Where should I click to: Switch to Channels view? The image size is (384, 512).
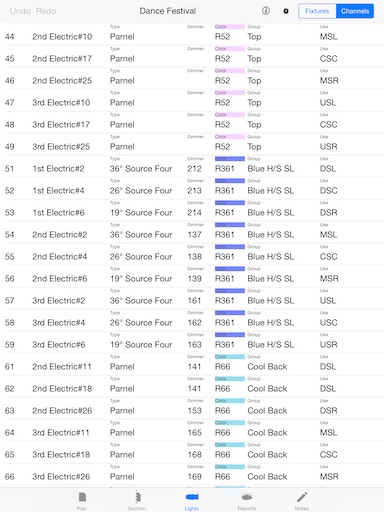point(355,11)
